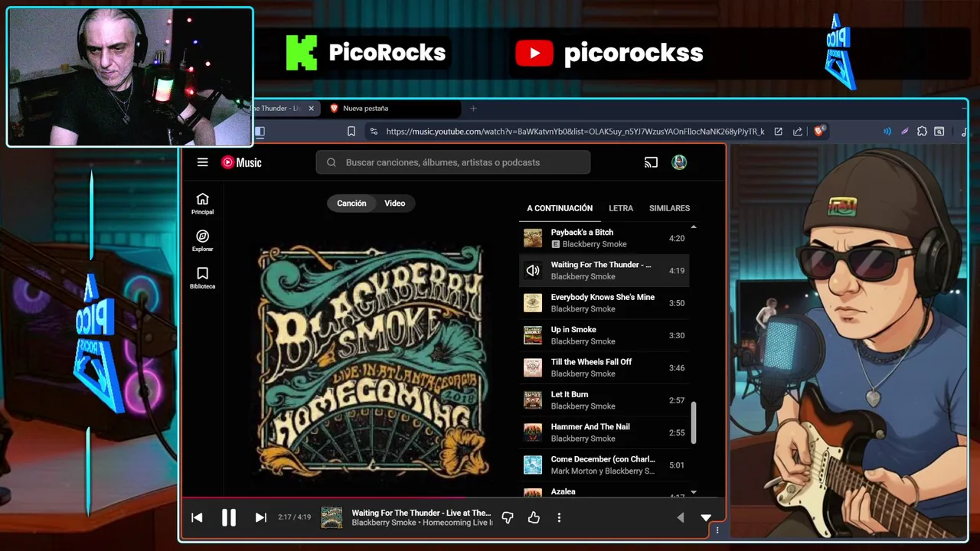The height and width of the screenshot is (551, 980).
Task: Click Payback's a Bitch album thumbnail
Action: [x=533, y=238]
